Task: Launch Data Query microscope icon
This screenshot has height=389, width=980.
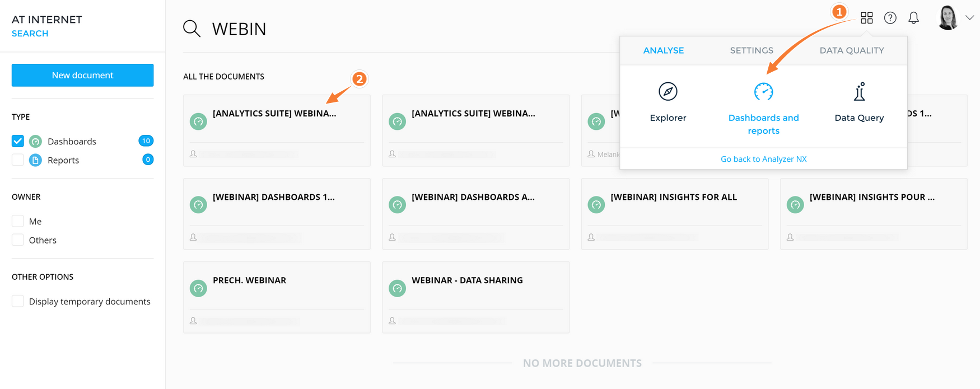Action: point(859,92)
